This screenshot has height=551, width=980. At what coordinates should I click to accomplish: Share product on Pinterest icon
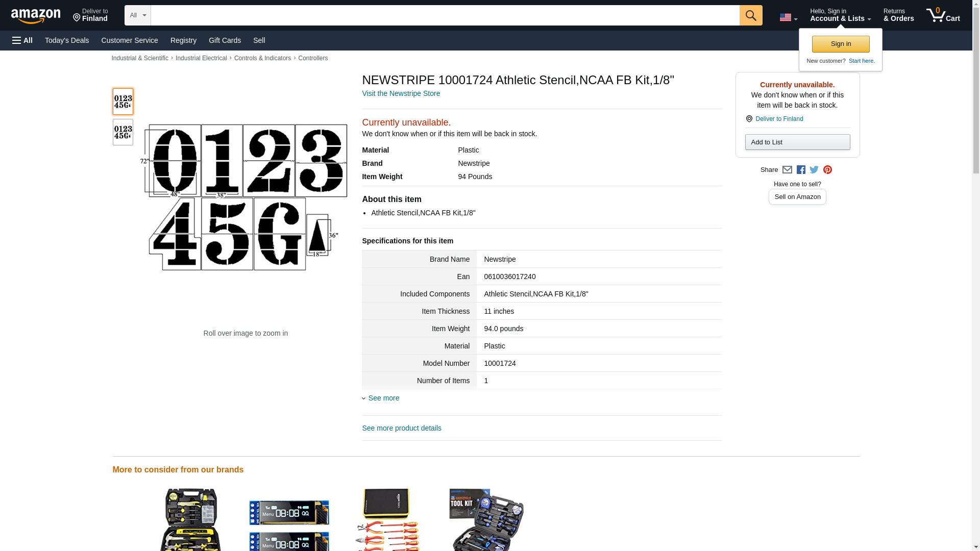click(827, 170)
